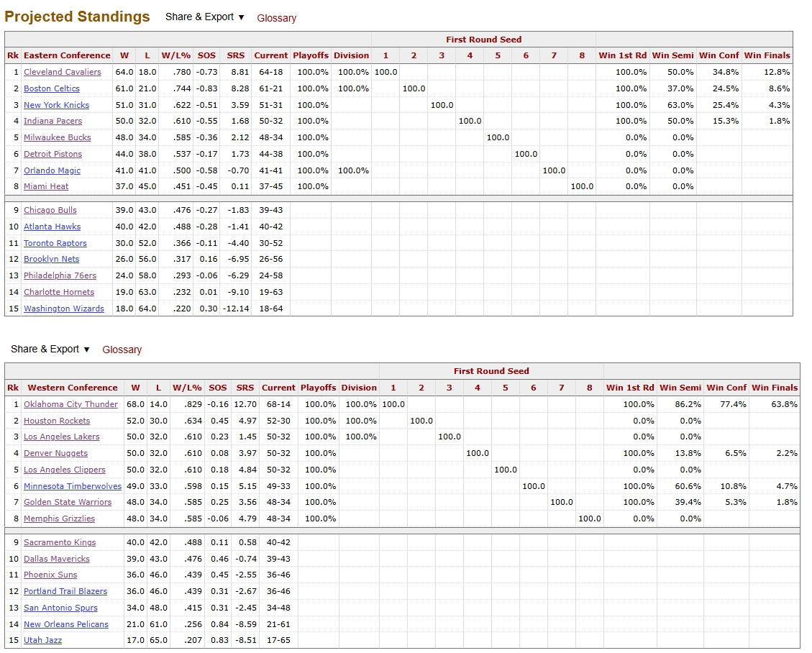Select the Oklahoma City Thunder link
The width and height of the screenshot is (812, 653).
70,404
